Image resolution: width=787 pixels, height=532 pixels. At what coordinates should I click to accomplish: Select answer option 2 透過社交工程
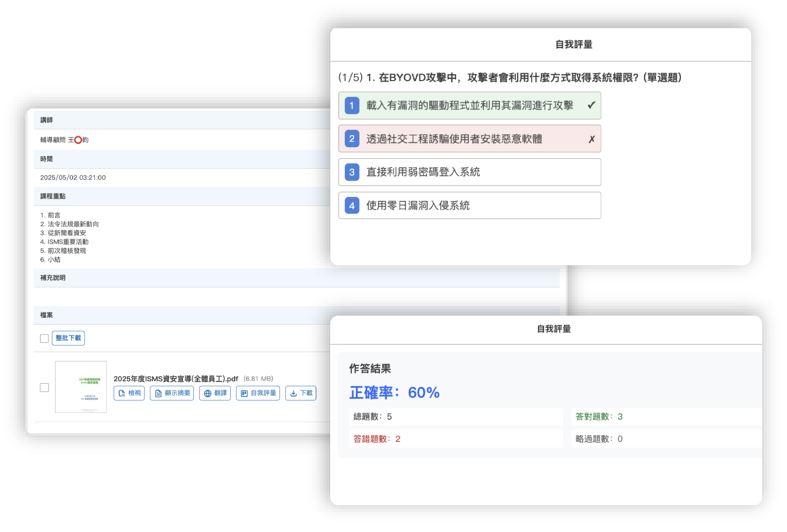click(470, 139)
